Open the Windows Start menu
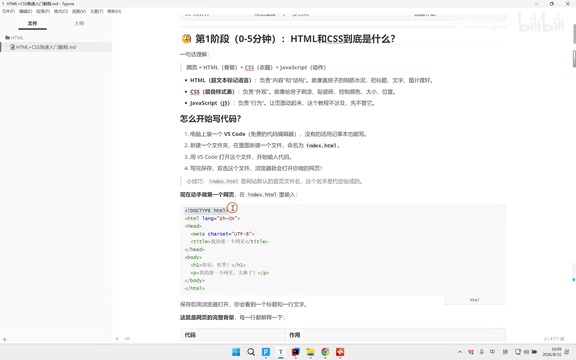Image resolution: width=576 pixels, height=360 pixels. (236, 352)
